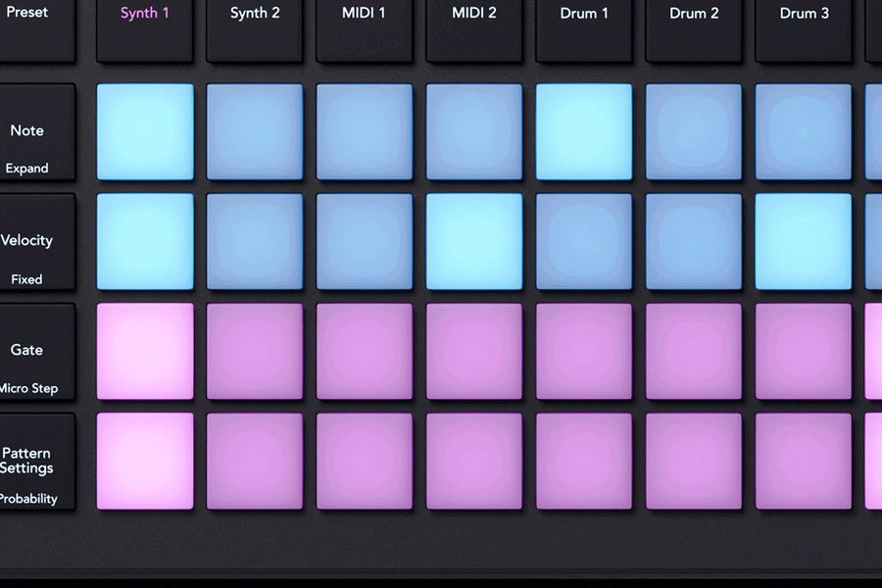
Task: Tap the Velocity-row pad under Synth 2
Action: pyautogui.click(x=255, y=241)
